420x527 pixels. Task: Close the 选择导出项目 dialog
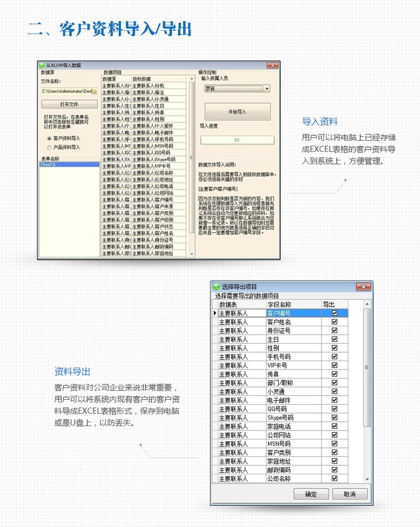(363, 286)
